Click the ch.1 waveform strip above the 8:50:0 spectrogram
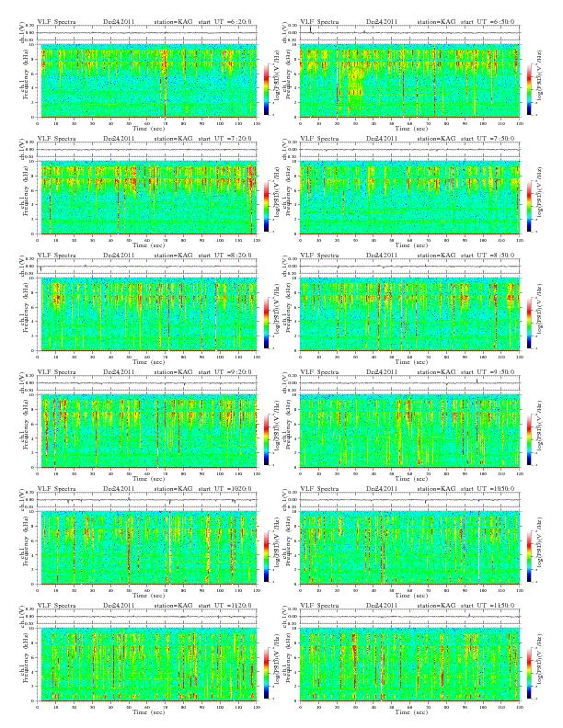 pyautogui.click(x=409, y=267)
